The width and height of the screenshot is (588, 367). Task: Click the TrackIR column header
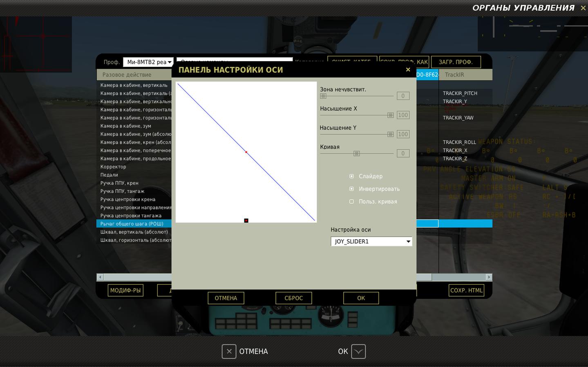[465, 75]
